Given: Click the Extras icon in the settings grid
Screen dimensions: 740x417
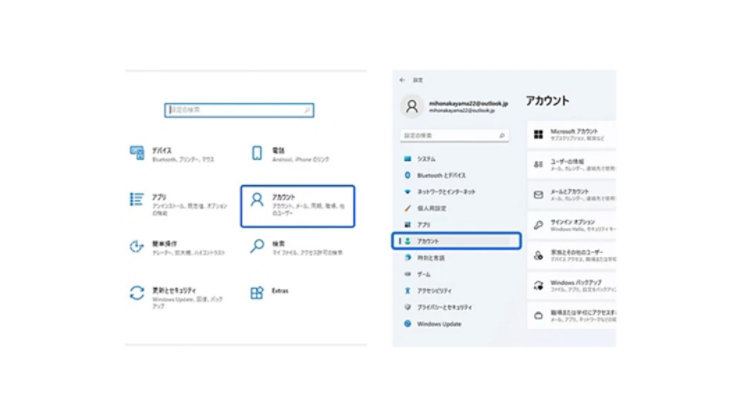Looking at the screenshot, I should coord(257,292).
